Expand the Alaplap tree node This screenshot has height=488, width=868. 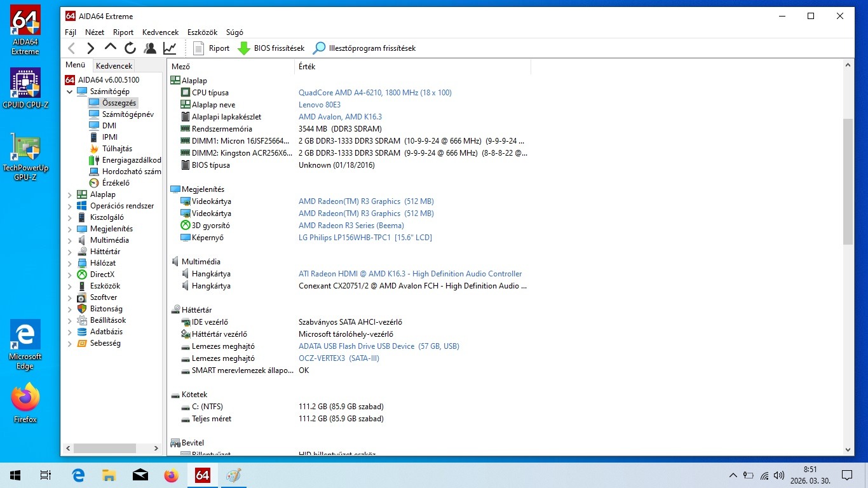[70, 194]
